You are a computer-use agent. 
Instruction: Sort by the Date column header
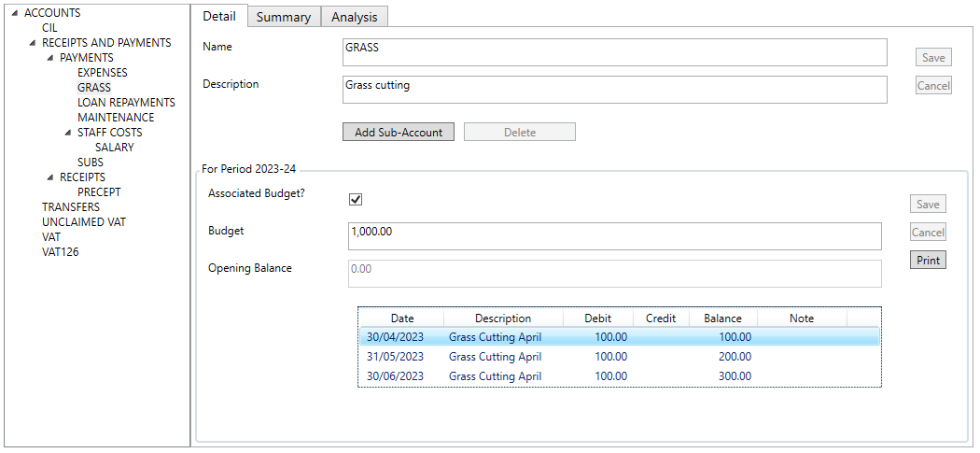[x=402, y=319]
